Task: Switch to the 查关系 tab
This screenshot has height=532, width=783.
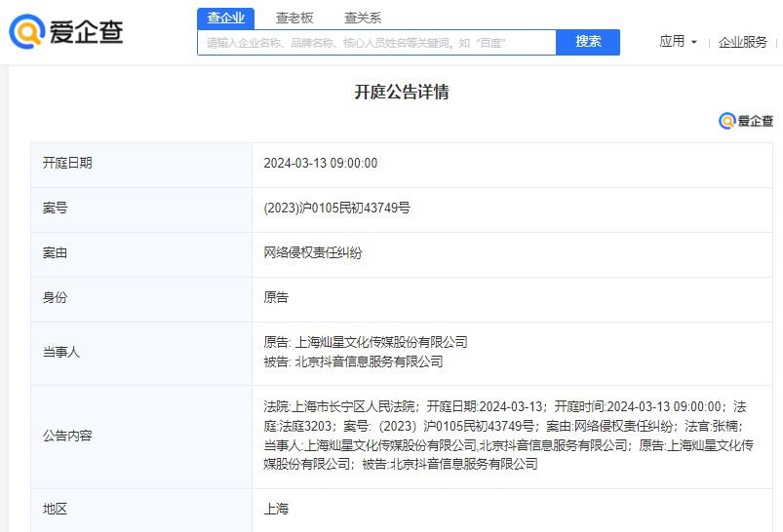Action: [x=363, y=19]
